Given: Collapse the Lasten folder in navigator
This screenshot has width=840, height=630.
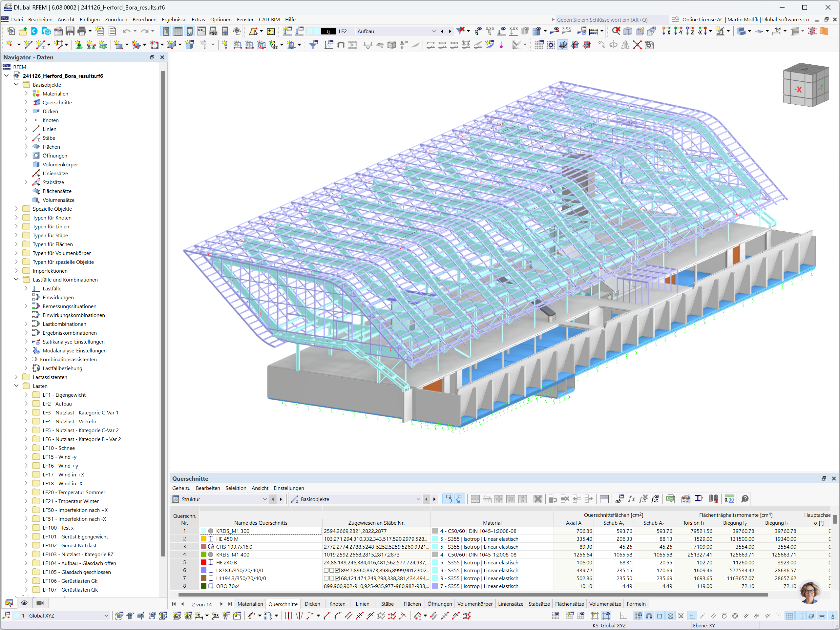Looking at the screenshot, I should click(16, 386).
